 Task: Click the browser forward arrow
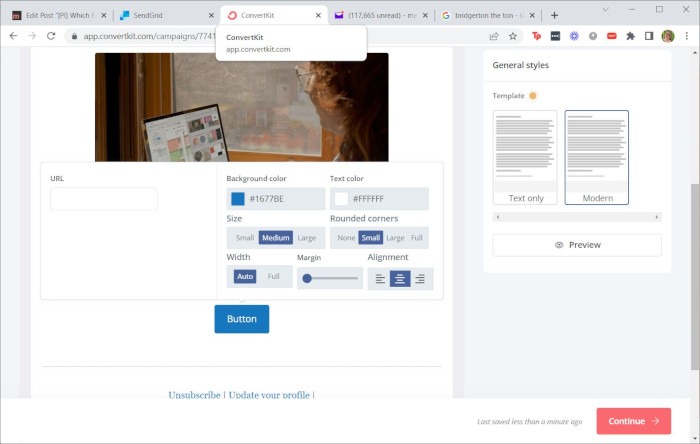coord(32,36)
